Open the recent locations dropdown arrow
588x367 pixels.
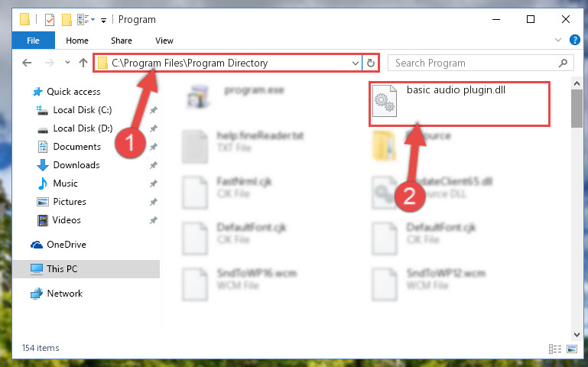point(67,63)
